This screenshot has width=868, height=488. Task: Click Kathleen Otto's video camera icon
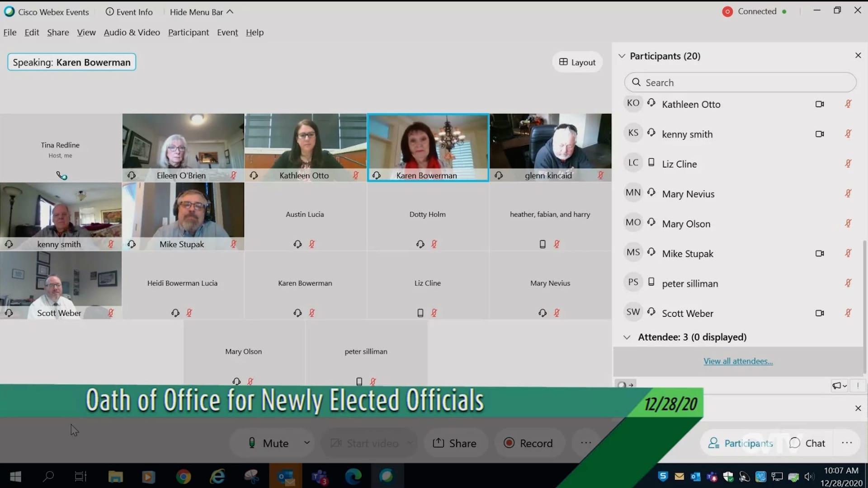point(819,104)
